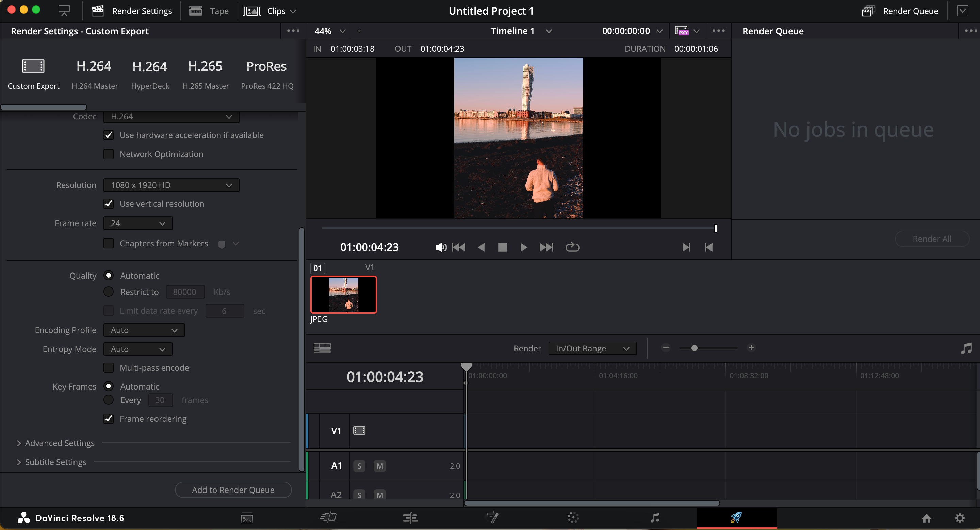
Task: Open the Fairlight audio page
Action: point(655,518)
